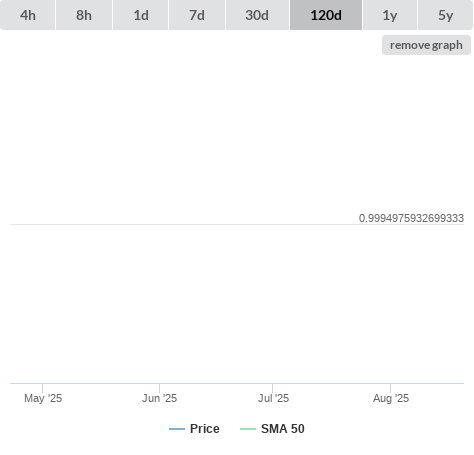Open the 30d range view

coord(257,15)
